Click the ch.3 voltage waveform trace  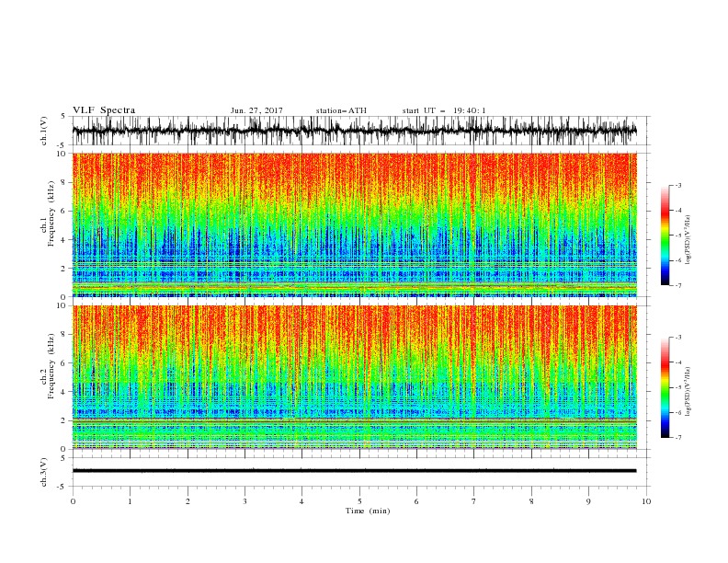pos(354,471)
